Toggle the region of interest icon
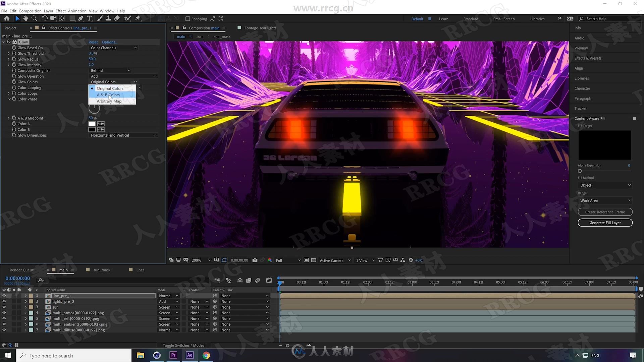 306,260
